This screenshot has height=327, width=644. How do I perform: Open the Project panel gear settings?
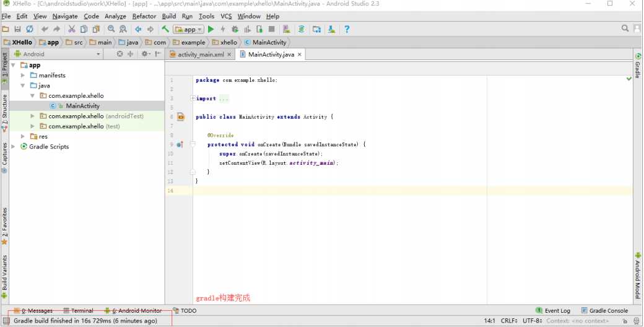point(146,54)
